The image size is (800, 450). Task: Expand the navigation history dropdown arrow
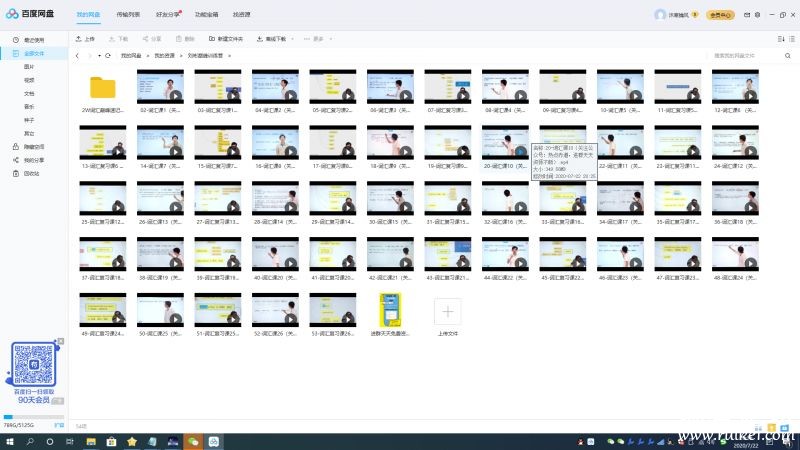(x=99, y=56)
